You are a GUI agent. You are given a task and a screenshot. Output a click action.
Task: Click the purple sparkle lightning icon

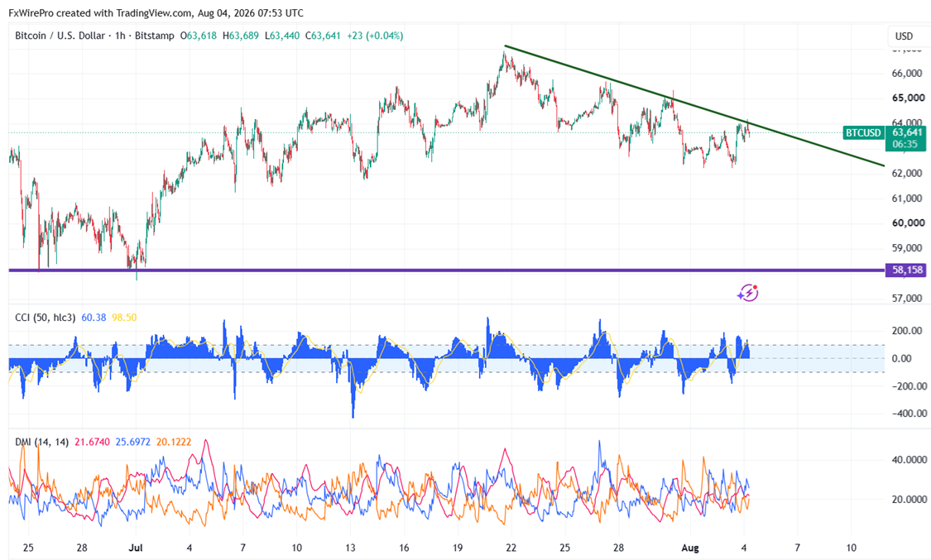coord(747,293)
